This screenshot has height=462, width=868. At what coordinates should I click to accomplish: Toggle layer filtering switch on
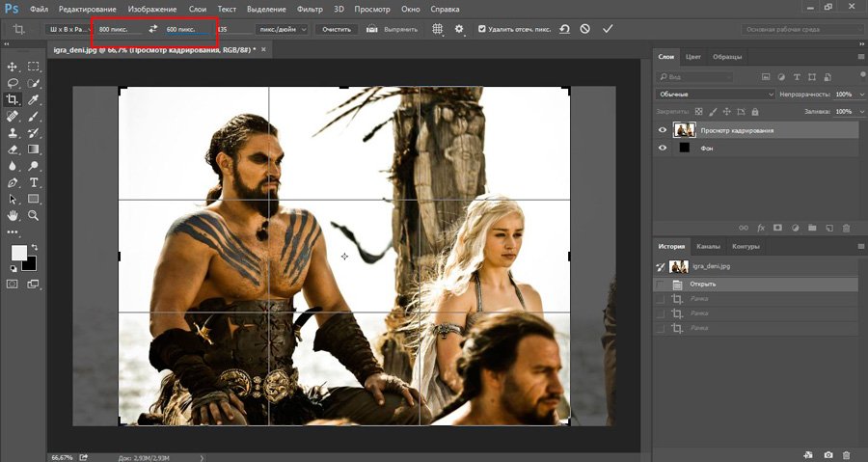[862, 75]
